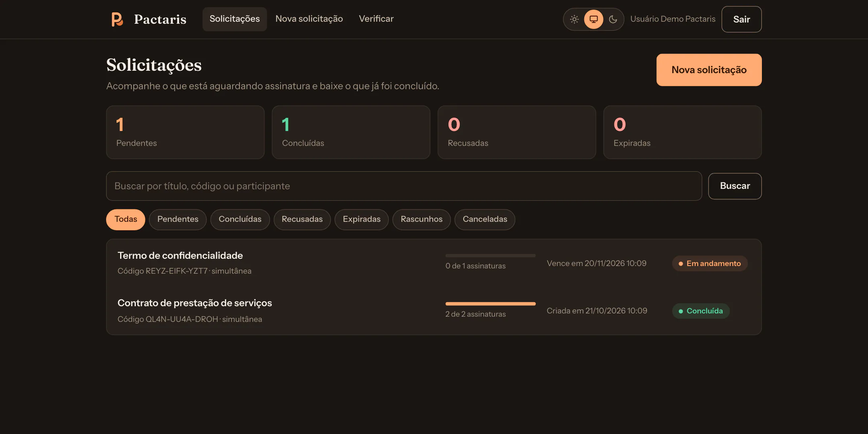Click Usuário Demo Pactaris user label

click(673, 19)
